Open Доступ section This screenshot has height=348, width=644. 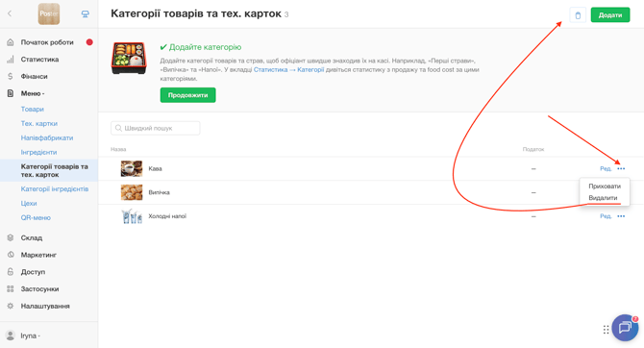[x=33, y=272]
